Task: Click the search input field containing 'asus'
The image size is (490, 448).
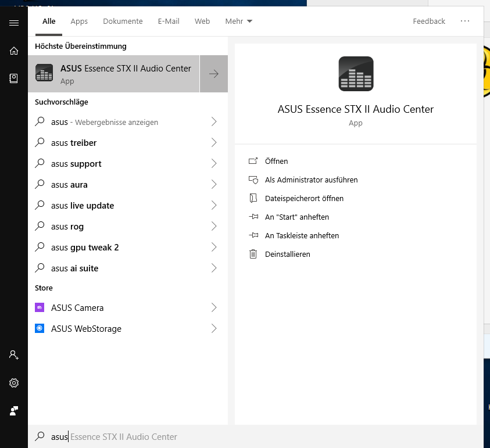Action: pos(256,436)
